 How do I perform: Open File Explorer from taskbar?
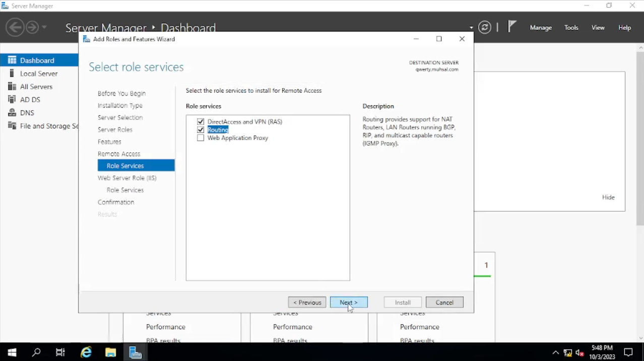click(110, 352)
